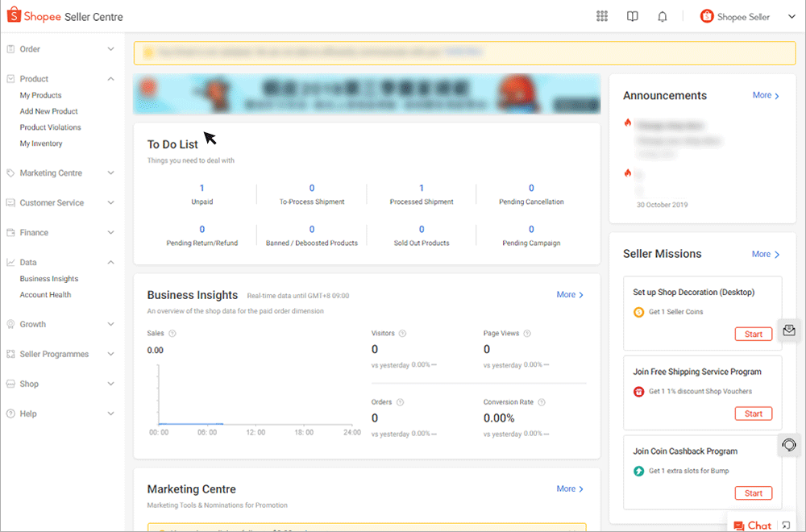Open the floating envelope icon on right edge
Screen dimensions: 806x532
pyautogui.click(x=789, y=330)
